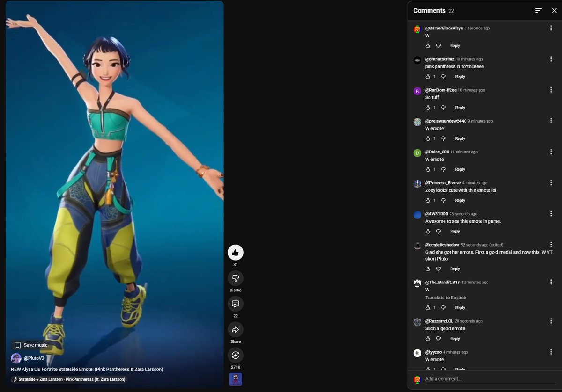Viewport: 562px width, 392px height.
Task: Open more options for @4W31RD0 comment
Action: 551,213
